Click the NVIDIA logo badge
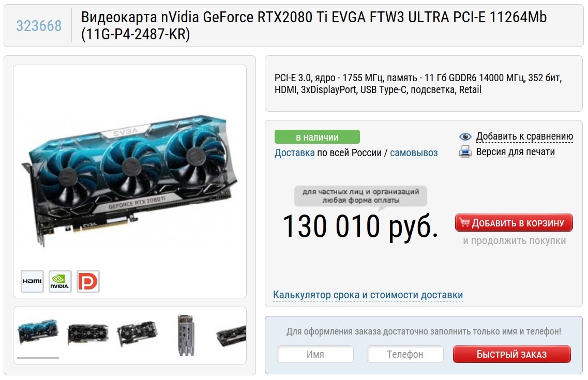This screenshot has height=380, width=588. 60,281
